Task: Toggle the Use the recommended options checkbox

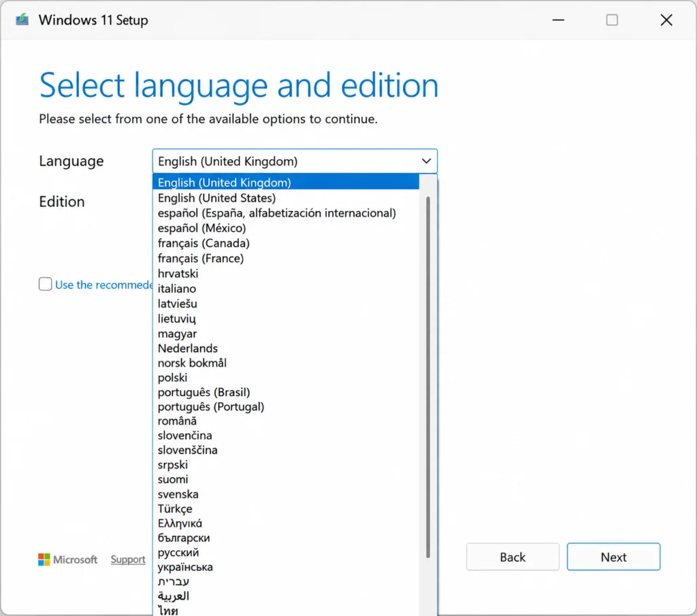Action: (x=46, y=284)
